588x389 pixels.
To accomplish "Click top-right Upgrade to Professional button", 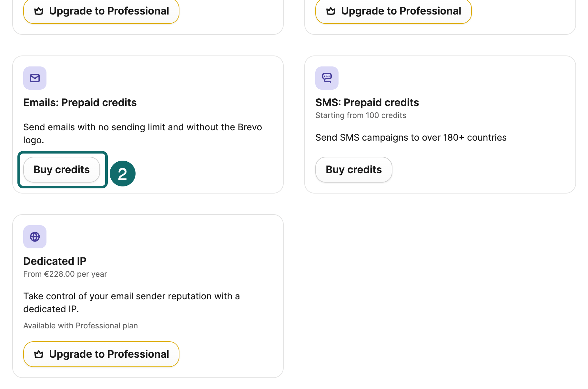I will coord(393,11).
